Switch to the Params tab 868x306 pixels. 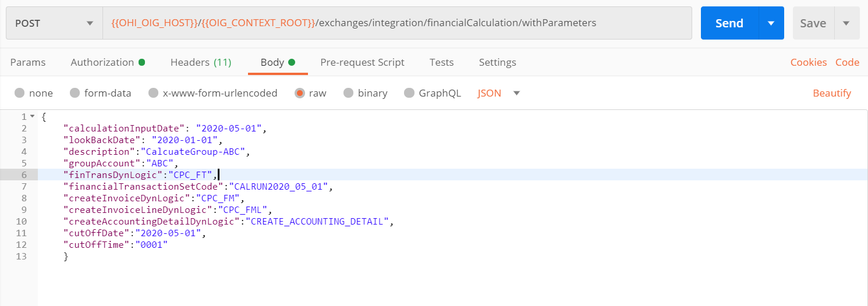click(x=28, y=62)
